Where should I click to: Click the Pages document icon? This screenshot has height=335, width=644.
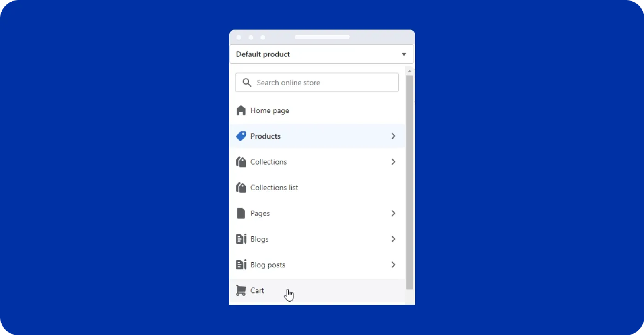pyautogui.click(x=241, y=213)
